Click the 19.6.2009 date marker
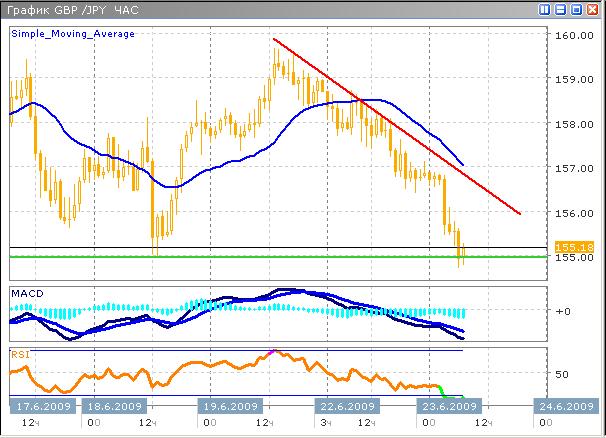 point(231,407)
